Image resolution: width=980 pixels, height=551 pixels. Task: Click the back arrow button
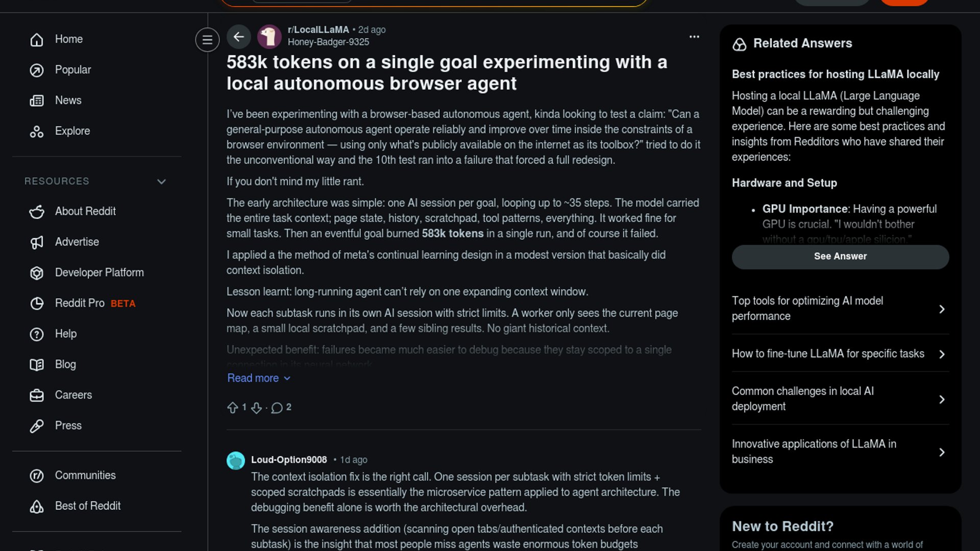click(x=238, y=37)
